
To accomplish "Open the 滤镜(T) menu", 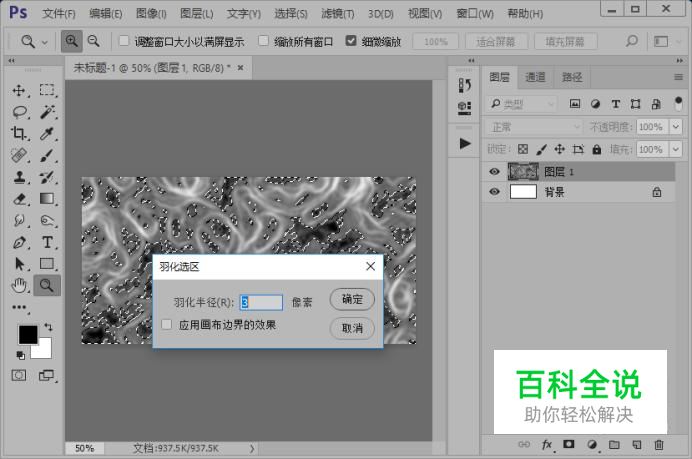I will tap(338, 14).
